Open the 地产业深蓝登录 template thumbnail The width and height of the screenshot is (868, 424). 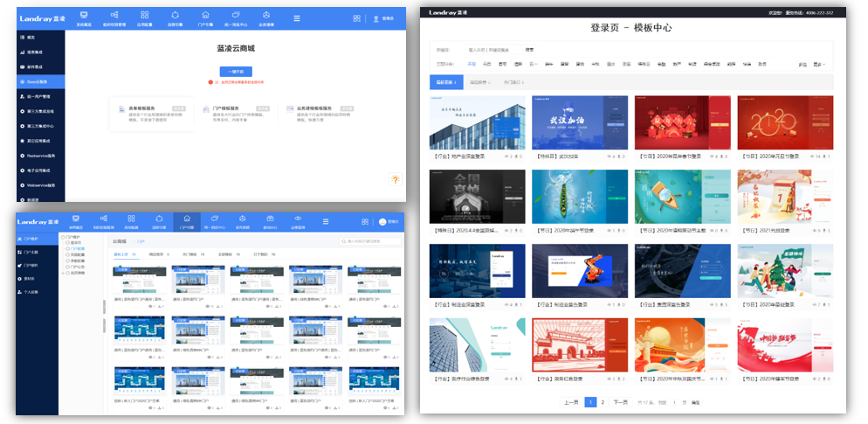[477, 122]
